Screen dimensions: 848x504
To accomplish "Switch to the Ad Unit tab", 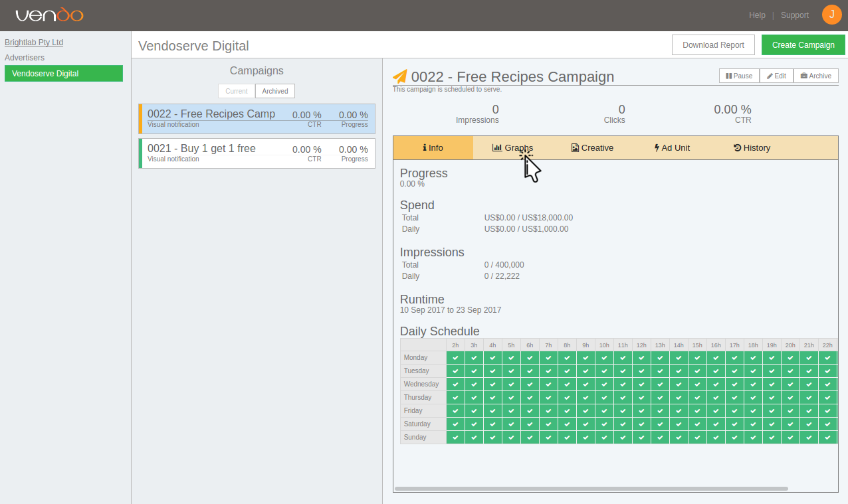I will 672,148.
